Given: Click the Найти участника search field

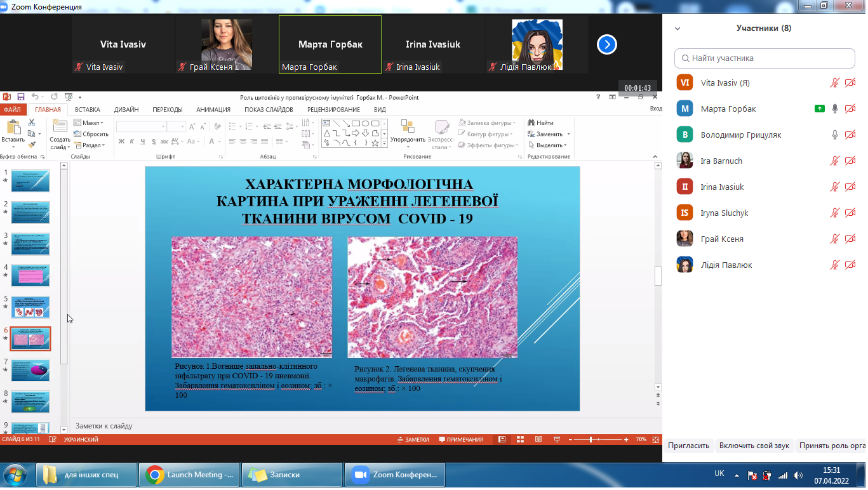Looking at the screenshot, I should tap(765, 58).
